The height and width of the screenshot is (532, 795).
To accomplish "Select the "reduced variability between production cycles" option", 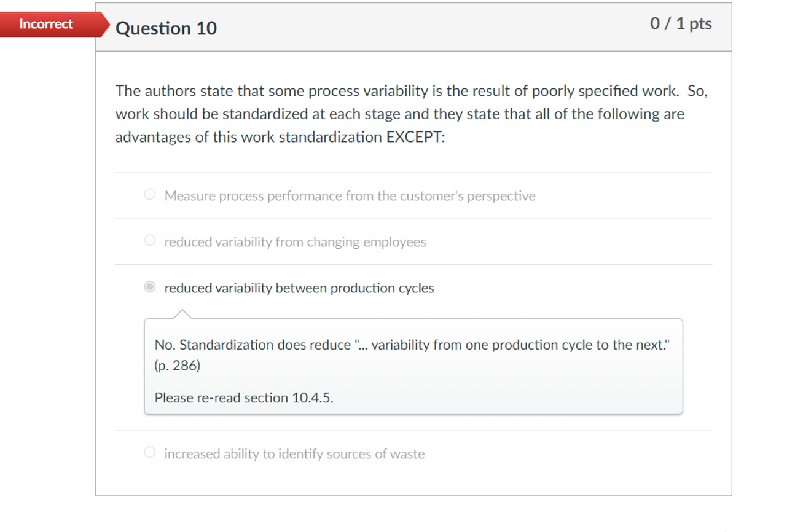I will [x=149, y=286].
